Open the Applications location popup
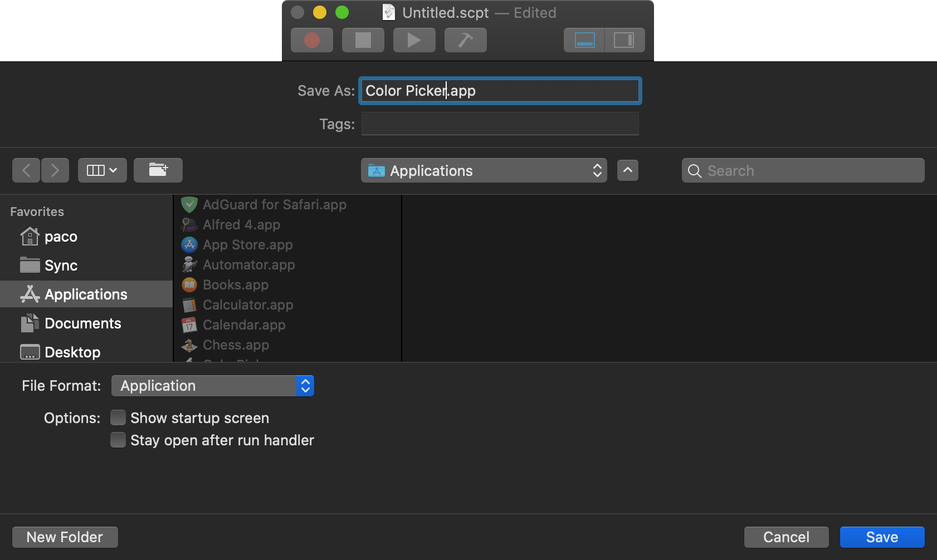 (482, 170)
